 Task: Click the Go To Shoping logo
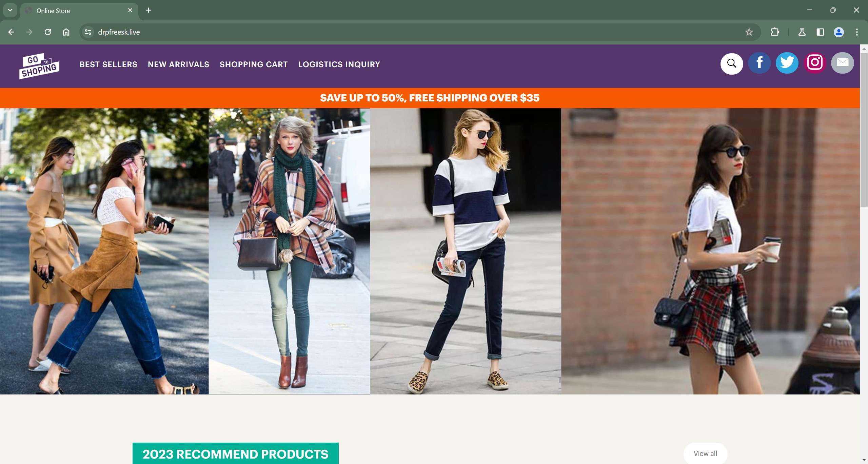(39, 66)
